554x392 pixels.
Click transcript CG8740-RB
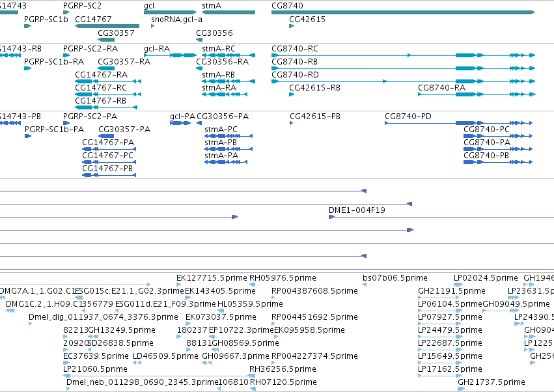click(x=403, y=68)
